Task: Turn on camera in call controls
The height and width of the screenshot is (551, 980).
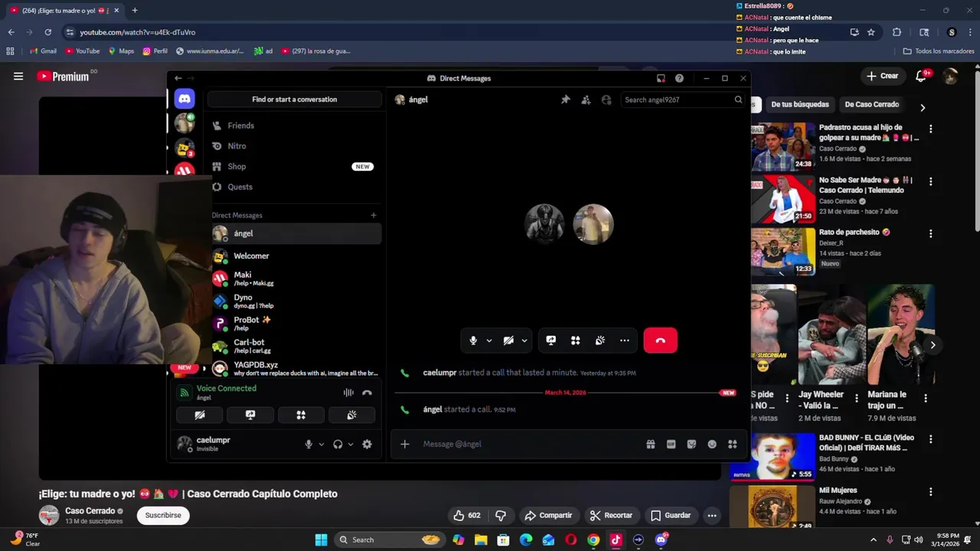Action: tap(508, 341)
